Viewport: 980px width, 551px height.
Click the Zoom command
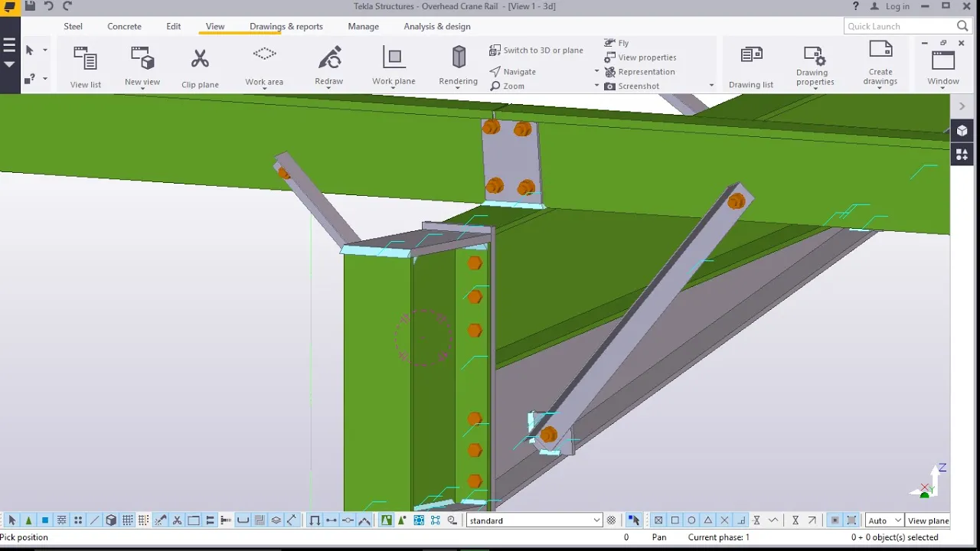(507, 86)
